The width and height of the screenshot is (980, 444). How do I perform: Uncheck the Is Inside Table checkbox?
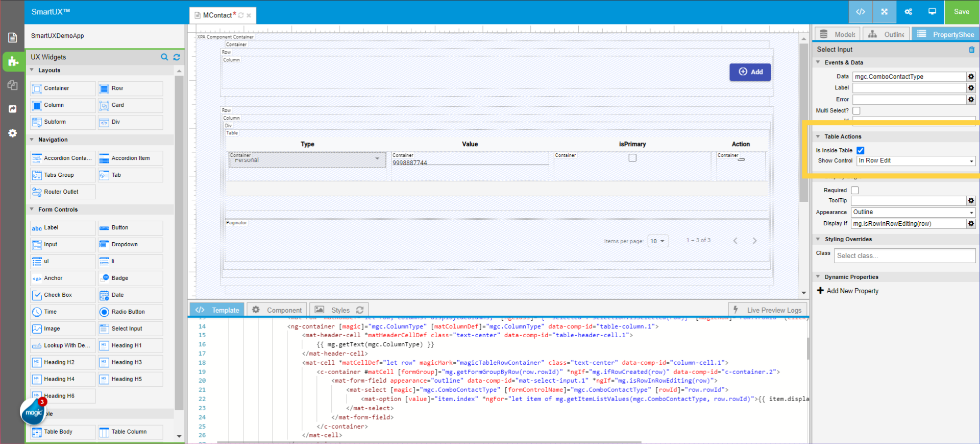pos(861,150)
